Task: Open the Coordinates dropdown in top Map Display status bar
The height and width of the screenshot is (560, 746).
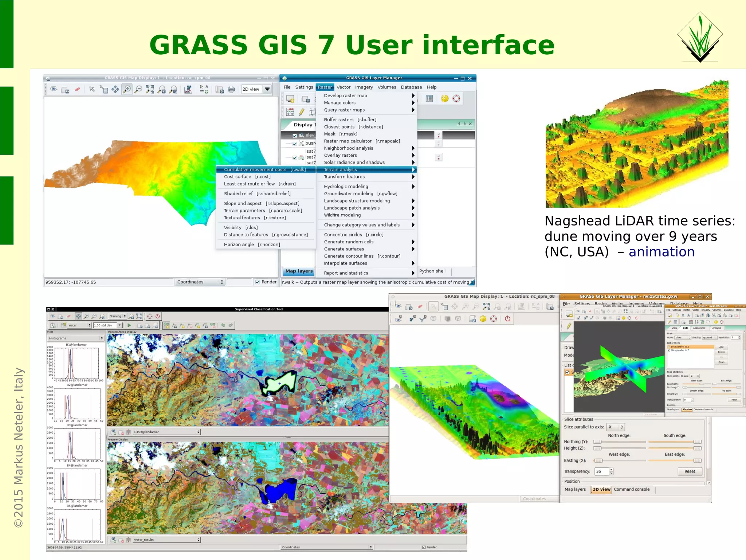Action: [x=200, y=282]
